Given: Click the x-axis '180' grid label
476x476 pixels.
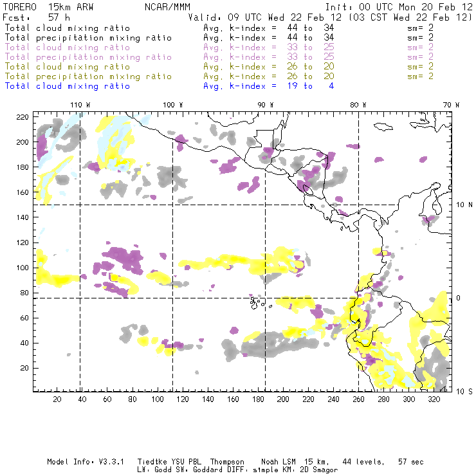Looking at the screenshot, I should point(258,399).
